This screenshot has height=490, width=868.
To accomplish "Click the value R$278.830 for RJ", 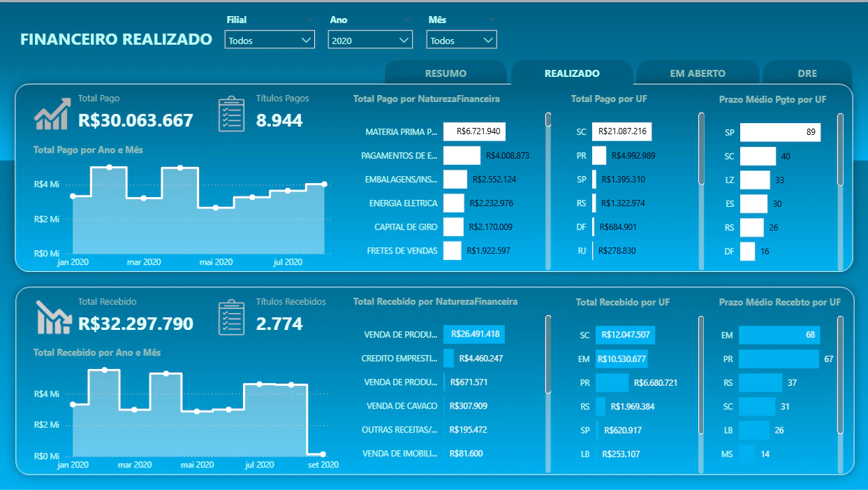I will click(616, 251).
